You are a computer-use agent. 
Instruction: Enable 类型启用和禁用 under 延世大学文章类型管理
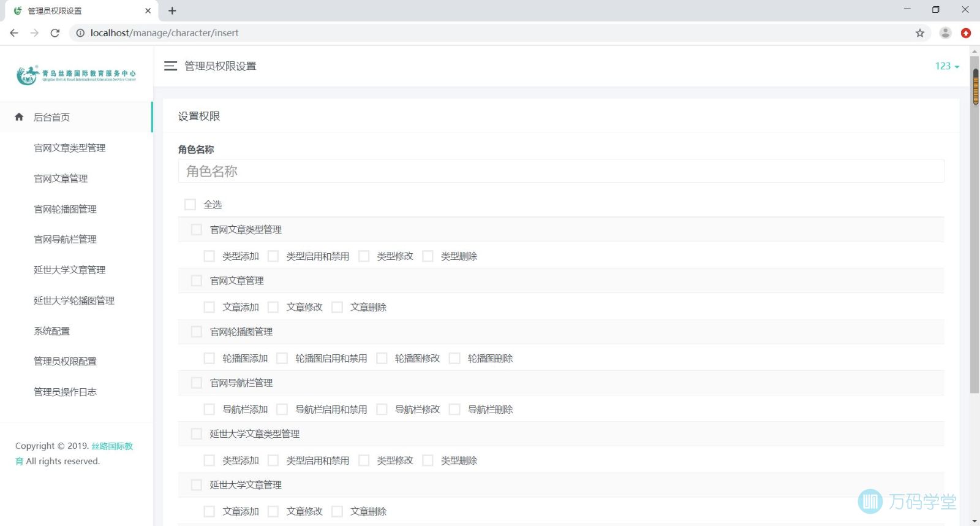pyautogui.click(x=273, y=460)
